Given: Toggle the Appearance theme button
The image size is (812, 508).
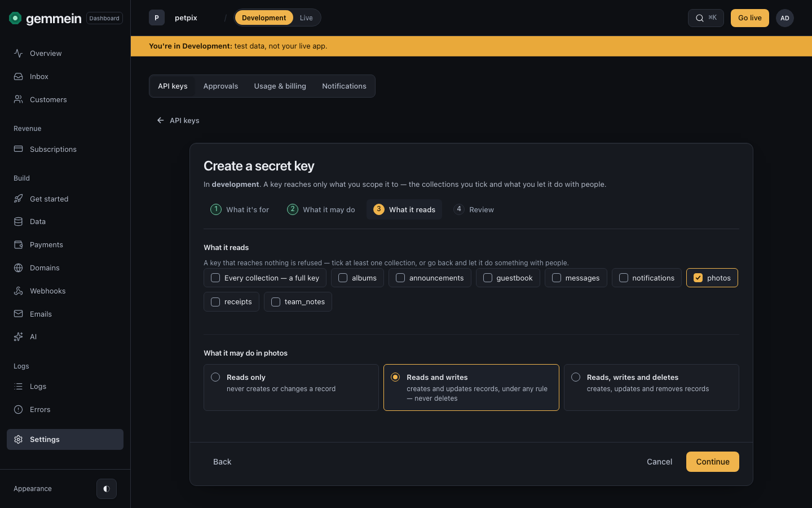Looking at the screenshot, I should point(107,489).
